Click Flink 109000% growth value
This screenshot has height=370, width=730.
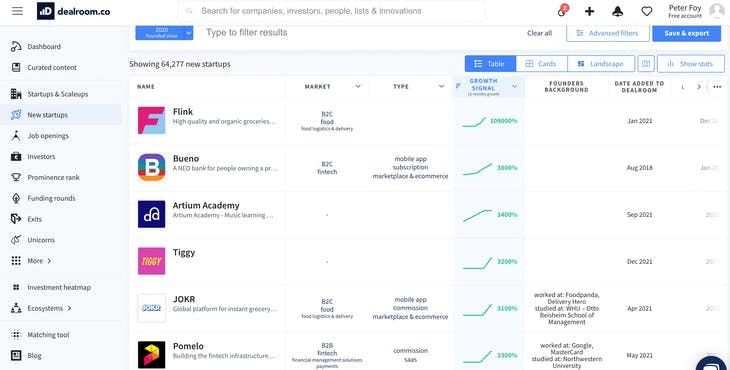coord(503,121)
